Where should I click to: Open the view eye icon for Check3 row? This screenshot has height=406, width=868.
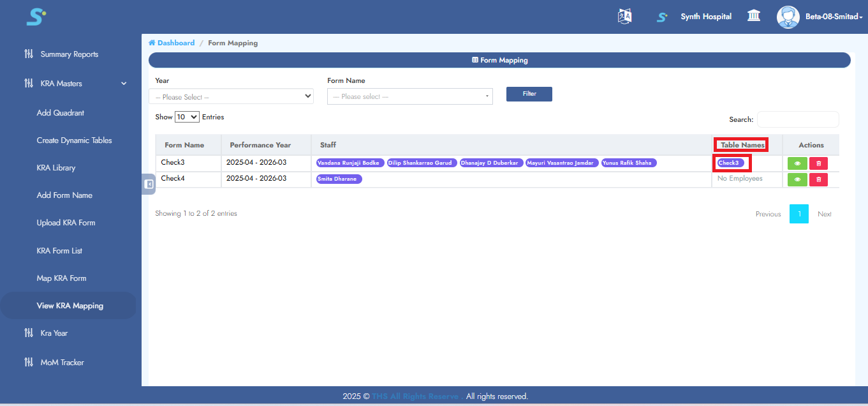pos(797,163)
